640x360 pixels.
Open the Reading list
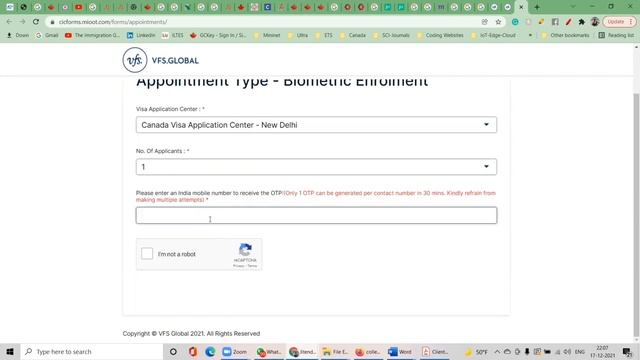click(x=616, y=36)
